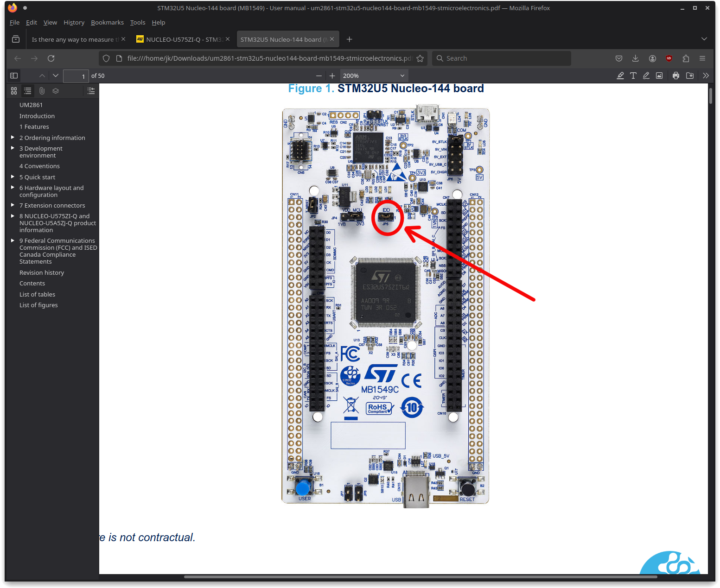Toggle the sidebar visibility
The width and height of the screenshot is (720, 588).
pyautogui.click(x=13, y=76)
